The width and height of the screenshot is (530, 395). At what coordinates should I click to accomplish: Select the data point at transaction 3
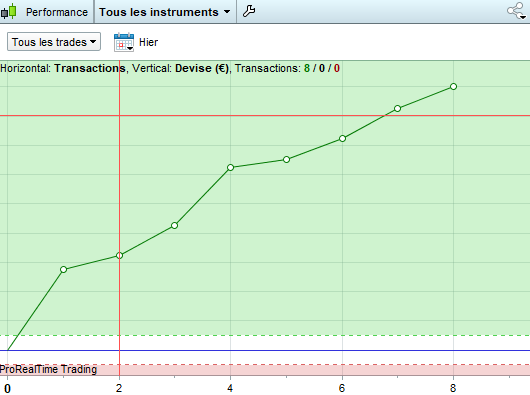pyautogui.click(x=174, y=225)
